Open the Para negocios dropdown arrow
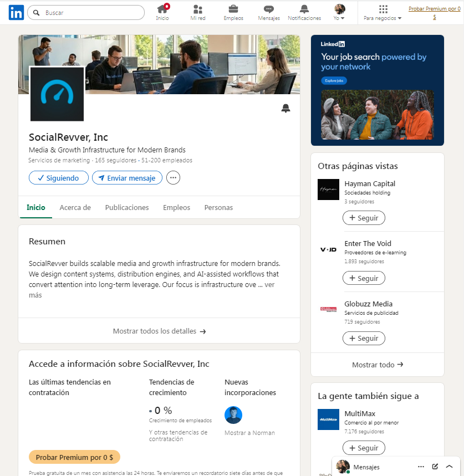464x476 pixels. click(400, 18)
